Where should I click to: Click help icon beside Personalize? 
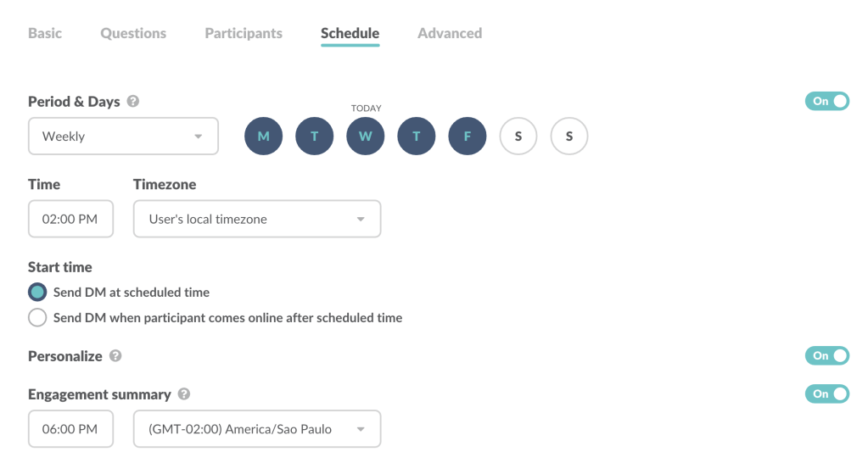pyautogui.click(x=115, y=356)
